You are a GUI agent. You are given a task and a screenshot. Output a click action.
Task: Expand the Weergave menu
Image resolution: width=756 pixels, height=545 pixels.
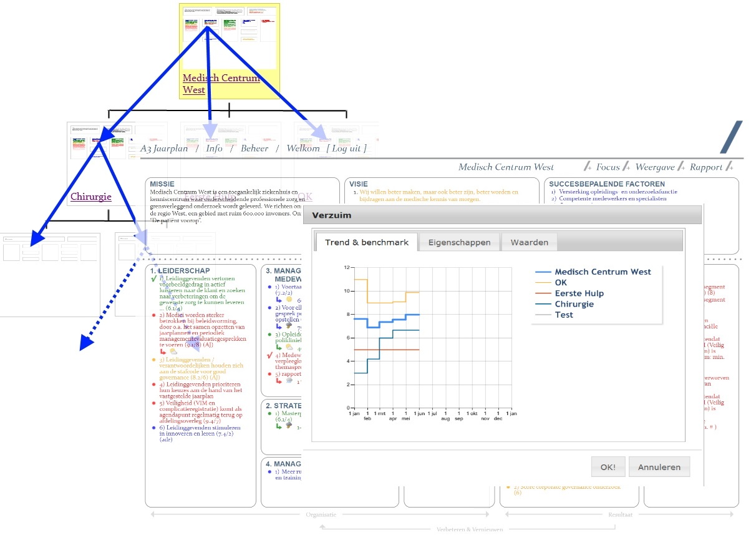click(655, 167)
